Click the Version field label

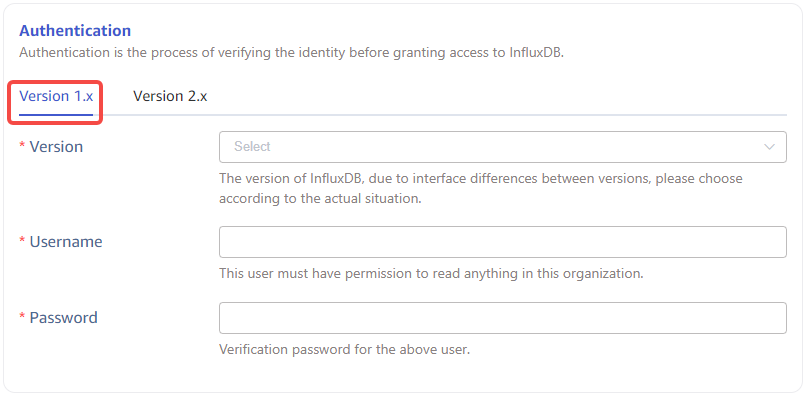click(x=56, y=147)
